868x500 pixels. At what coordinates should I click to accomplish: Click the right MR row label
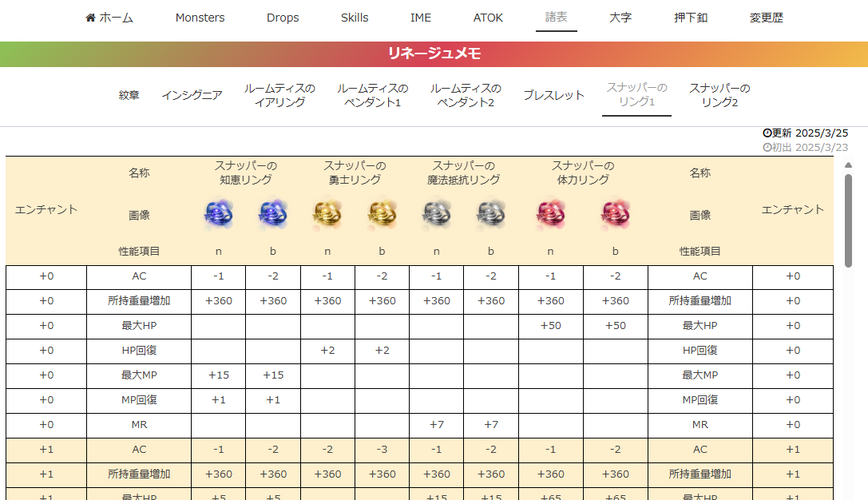click(x=700, y=425)
